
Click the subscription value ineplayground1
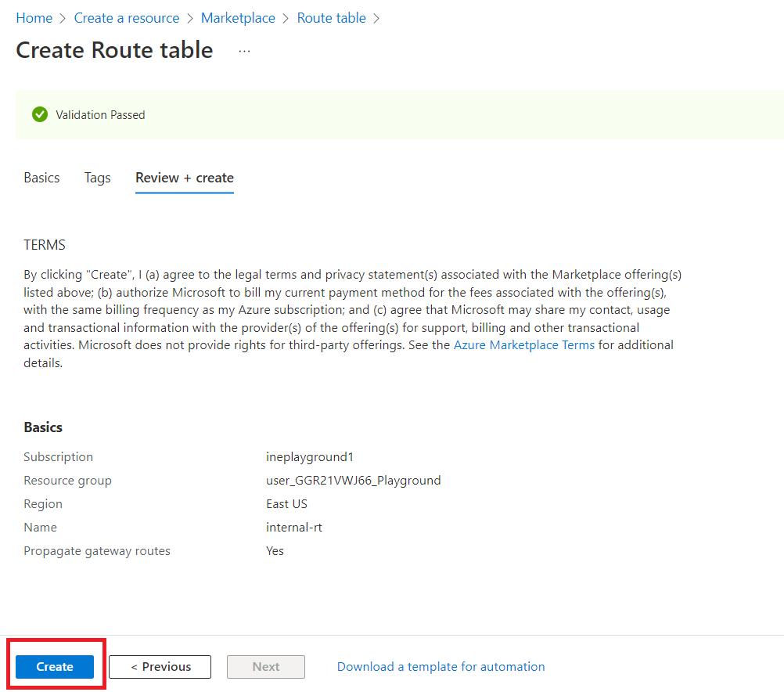tap(310, 457)
